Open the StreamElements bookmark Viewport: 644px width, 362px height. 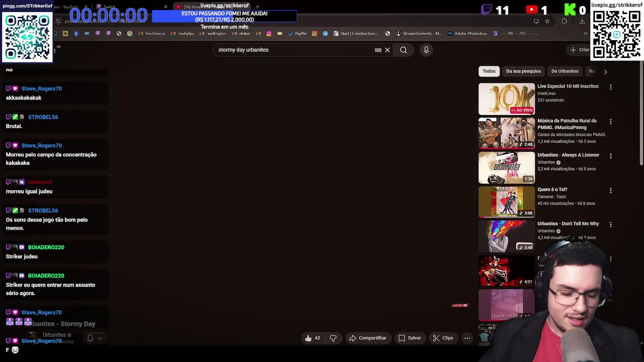coord(419,34)
